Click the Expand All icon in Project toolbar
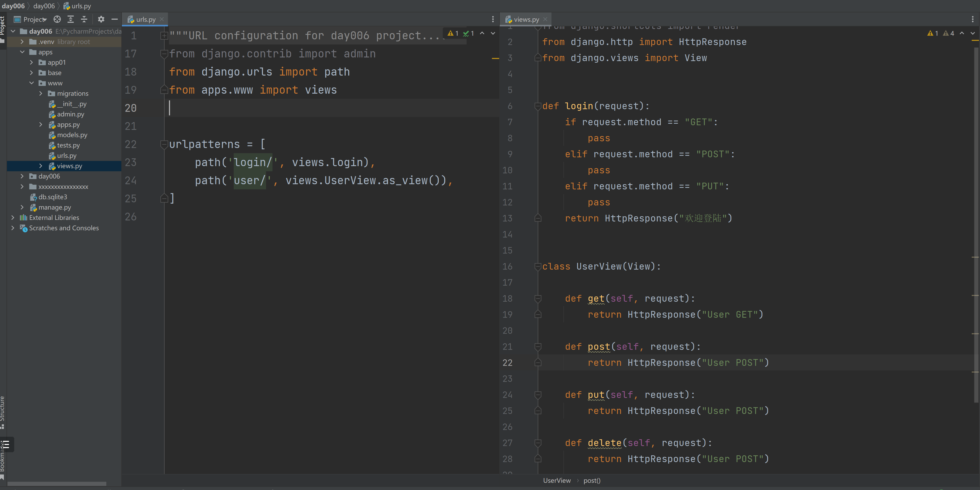Image resolution: width=980 pixels, height=490 pixels. (x=70, y=19)
